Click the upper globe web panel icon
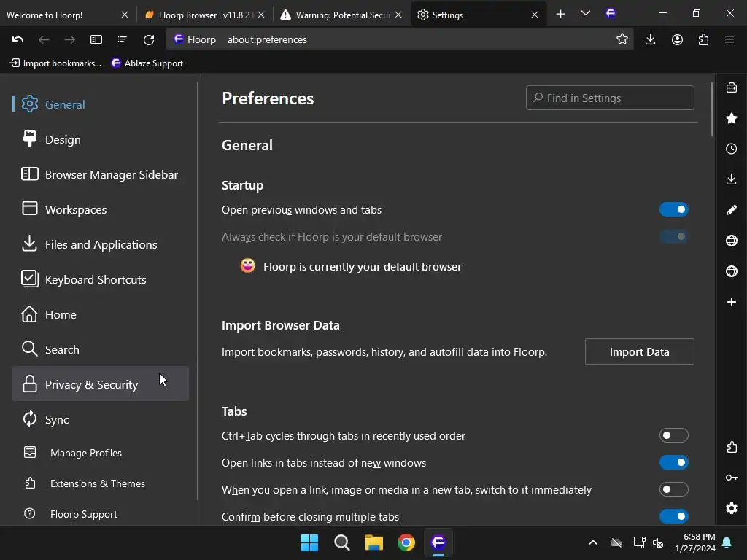The image size is (747, 560). pyautogui.click(x=732, y=241)
